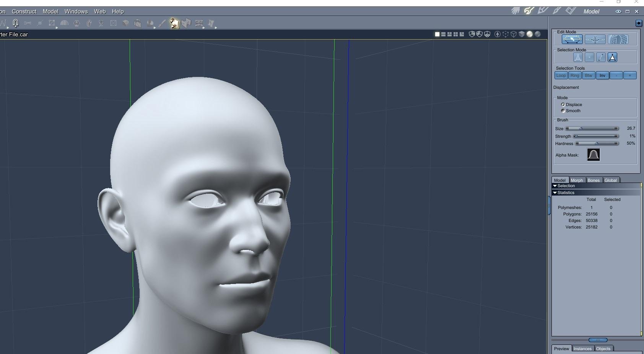This screenshot has height=354, width=644.
Task: Collapse the Statistics section
Action: [x=555, y=192]
